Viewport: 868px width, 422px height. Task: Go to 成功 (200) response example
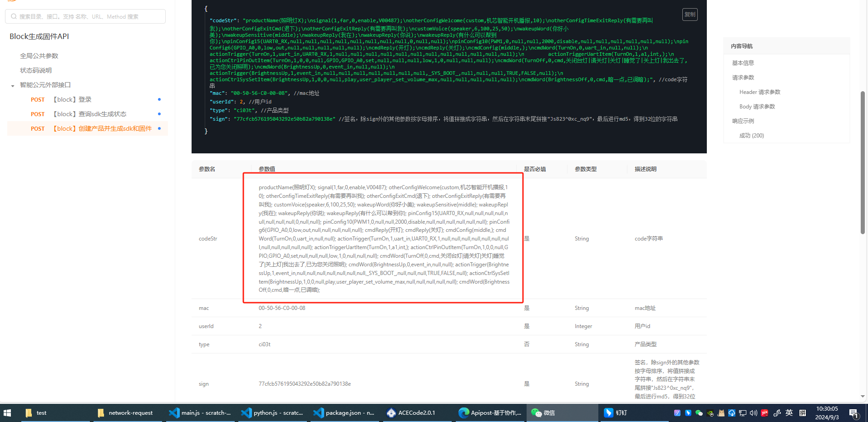(x=751, y=136)
